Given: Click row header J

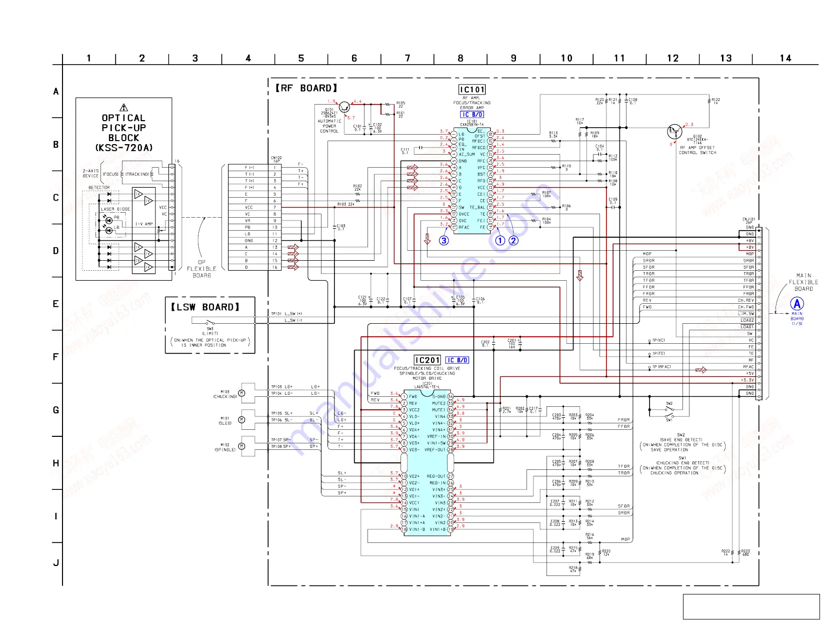Looking at the screenshot, I should pyautogui.click(x=56, y=563).
